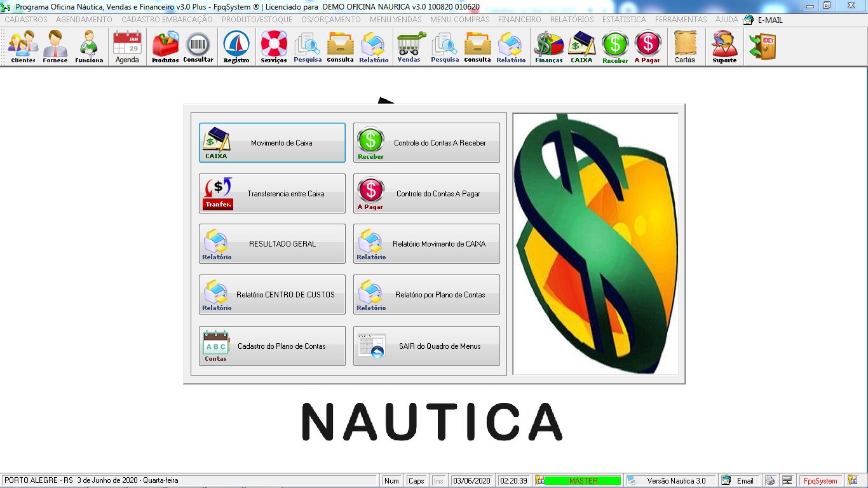Click SAIR do Quadro de Menus
Viewport: 868px width, 488px height.
(426, 346)
